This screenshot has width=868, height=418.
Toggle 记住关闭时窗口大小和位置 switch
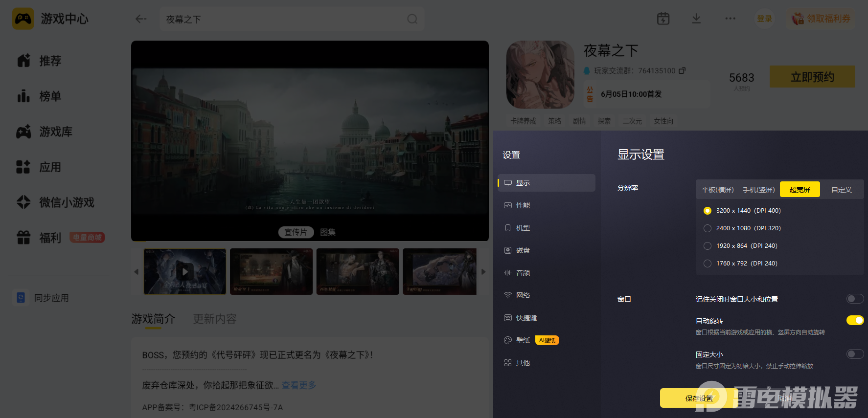coord(855,299)
